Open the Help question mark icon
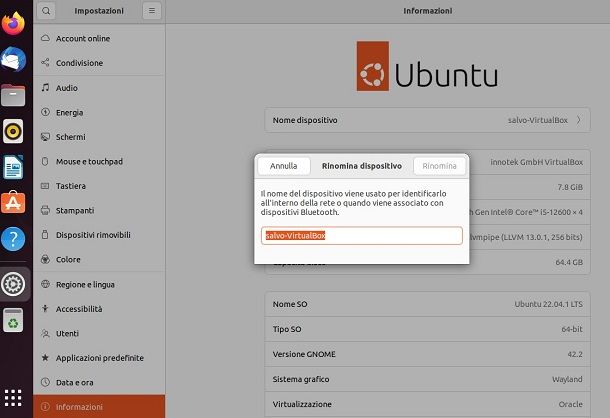Image resolution: width=610 pixels, height=418 pixels. [13, 239]
